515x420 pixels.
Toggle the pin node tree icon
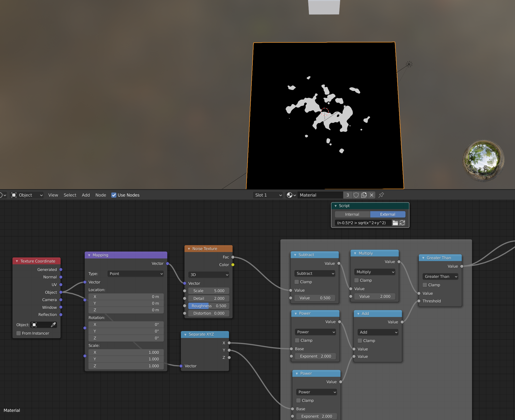click(x=381, y=195)
